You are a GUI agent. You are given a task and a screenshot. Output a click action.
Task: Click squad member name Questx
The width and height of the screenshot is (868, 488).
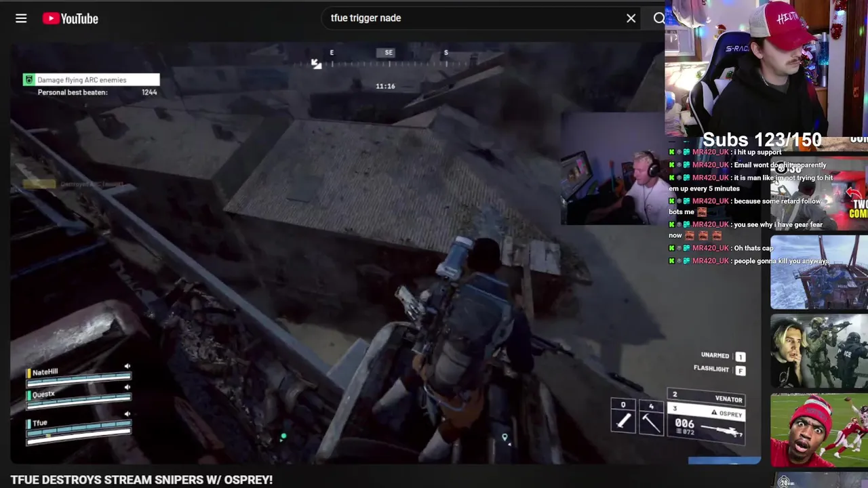tap(43, 394)
